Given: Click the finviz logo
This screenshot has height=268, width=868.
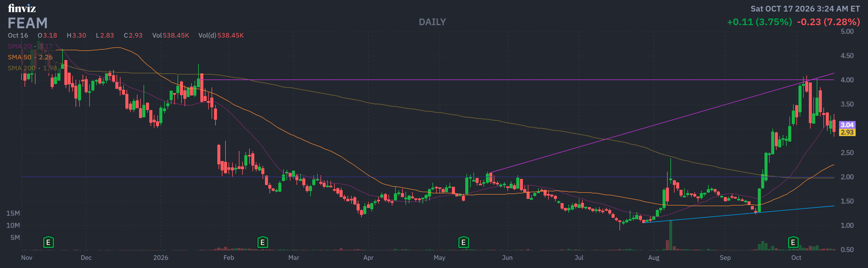Looking at the screenshot, I should pyautogui.click(x=22, y=8).
